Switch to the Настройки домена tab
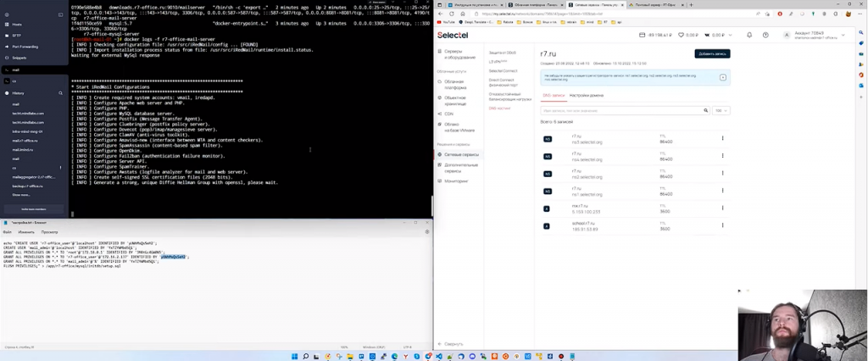 click(587, 95)
